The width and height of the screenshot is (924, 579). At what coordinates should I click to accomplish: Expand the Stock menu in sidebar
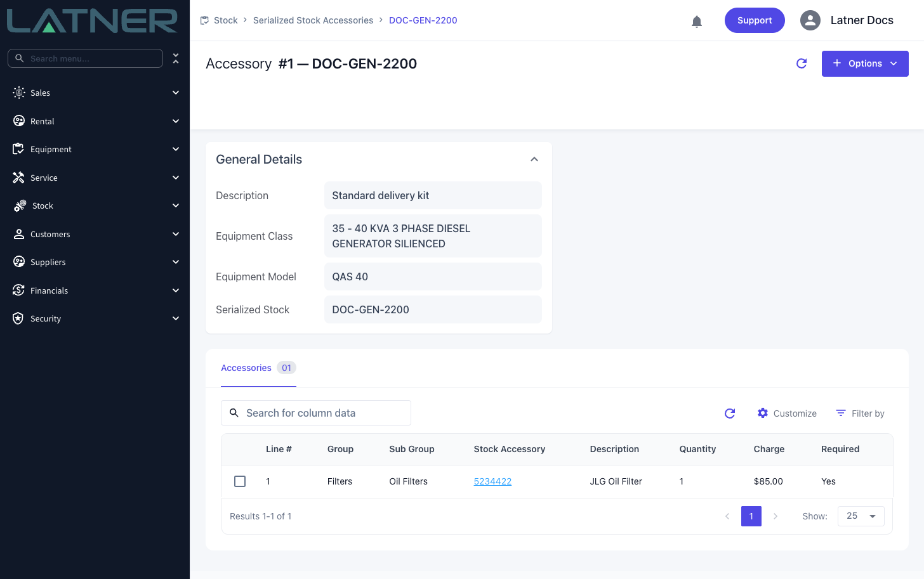pos(95,205)
